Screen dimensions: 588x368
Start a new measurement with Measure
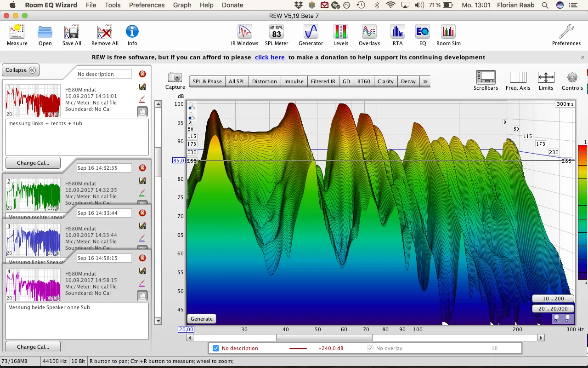tap(17, 35)
